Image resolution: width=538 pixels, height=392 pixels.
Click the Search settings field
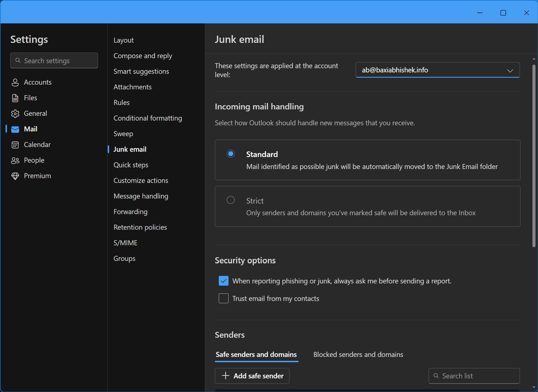54,60
